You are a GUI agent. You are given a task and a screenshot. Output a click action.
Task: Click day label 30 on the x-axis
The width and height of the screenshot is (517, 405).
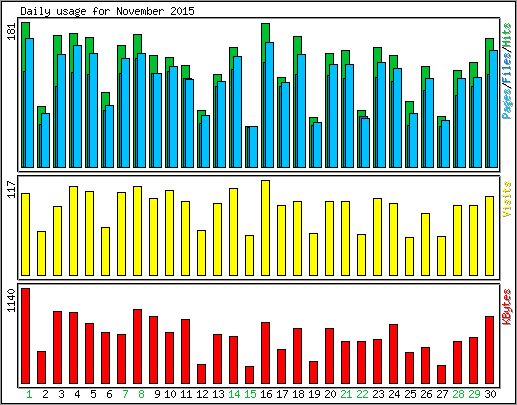[490, 394]
